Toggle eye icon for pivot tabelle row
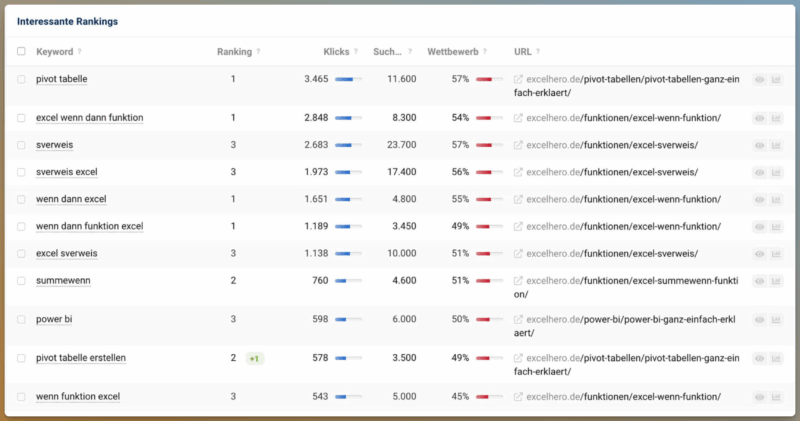 click(760, 80)
